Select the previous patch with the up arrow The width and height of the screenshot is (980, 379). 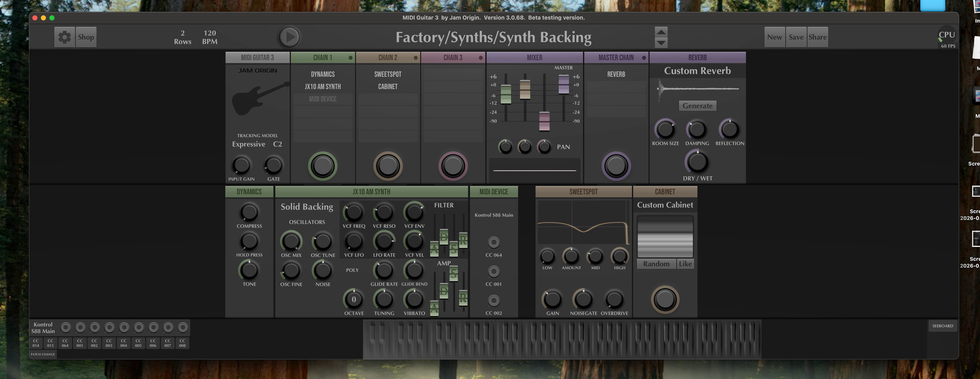(x=661, y=32)
